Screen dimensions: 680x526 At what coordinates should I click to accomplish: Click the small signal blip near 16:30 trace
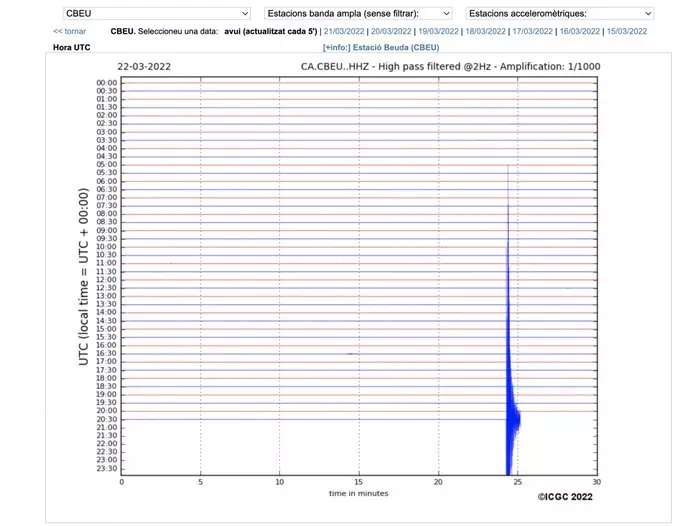351,353
